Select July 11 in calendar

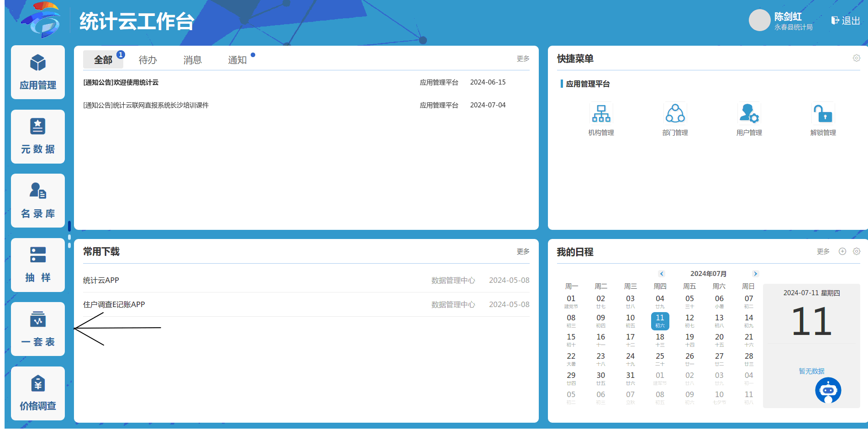tap(660, 321)
